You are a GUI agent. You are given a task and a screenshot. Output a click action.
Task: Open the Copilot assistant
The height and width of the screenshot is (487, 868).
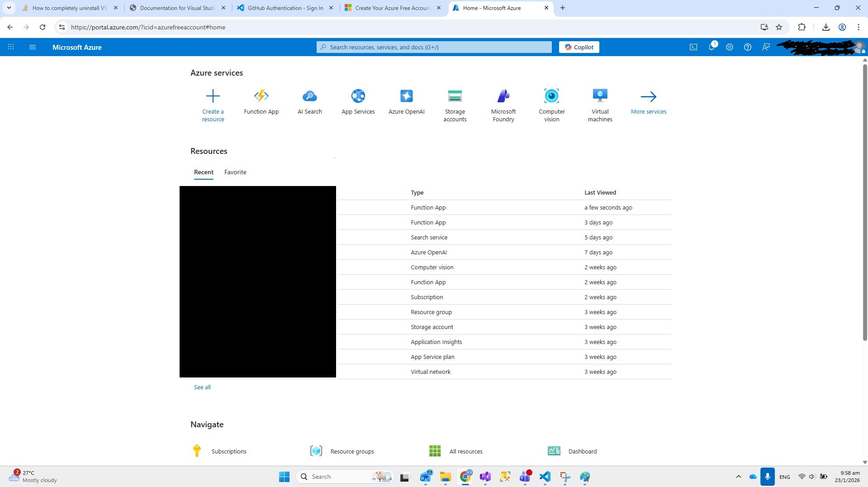click(x=579, y=47)
